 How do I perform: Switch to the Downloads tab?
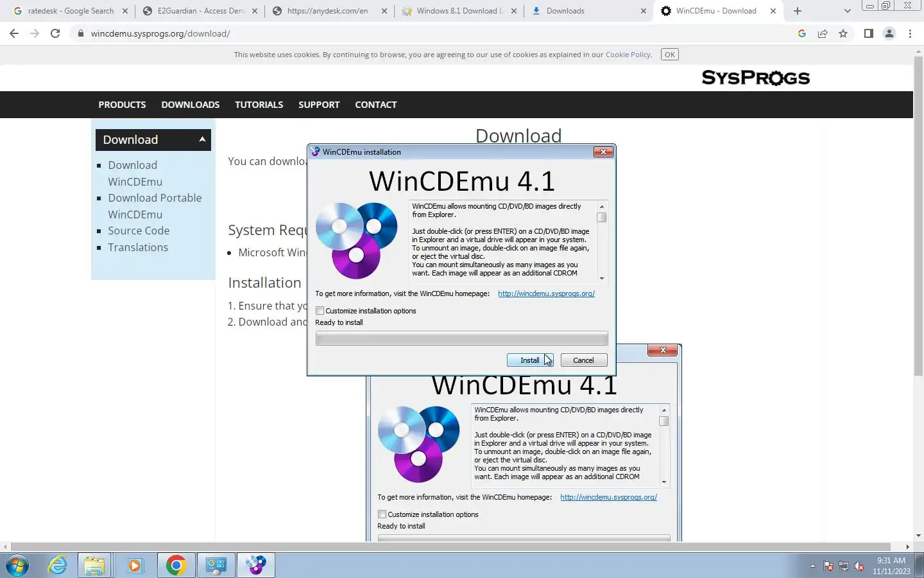588,11
